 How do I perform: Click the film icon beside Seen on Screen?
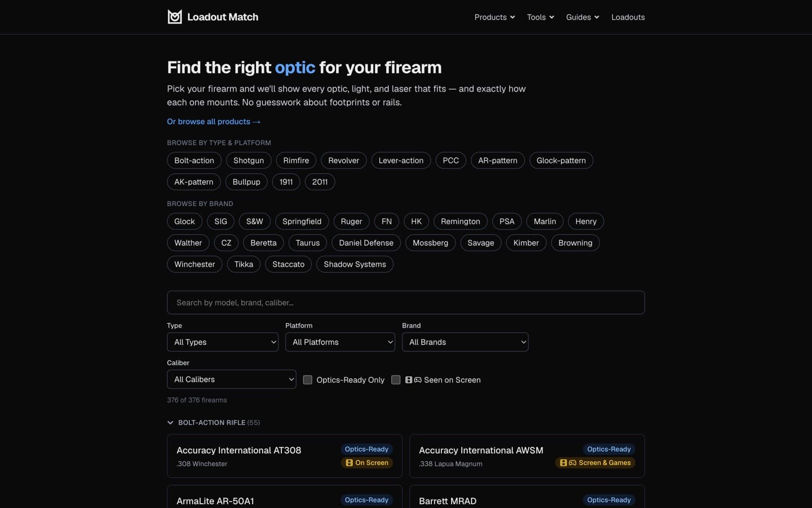coord(409,380)
